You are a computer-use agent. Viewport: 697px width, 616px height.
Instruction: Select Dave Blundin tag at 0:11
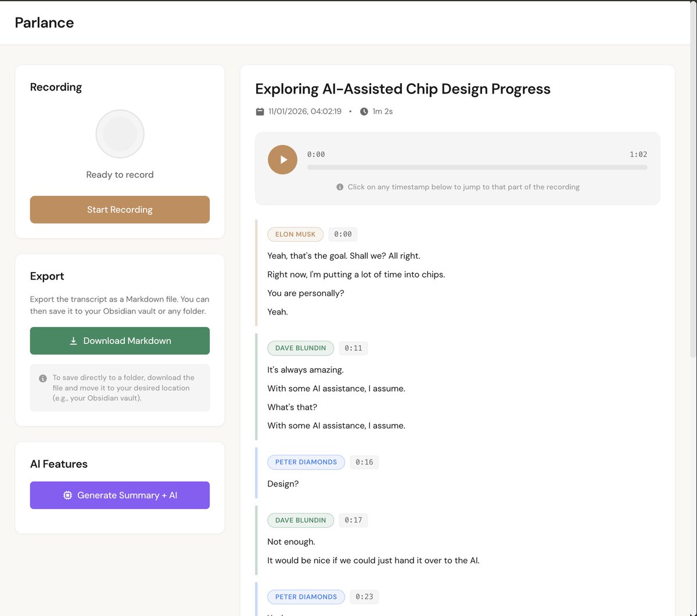[300, 348]
